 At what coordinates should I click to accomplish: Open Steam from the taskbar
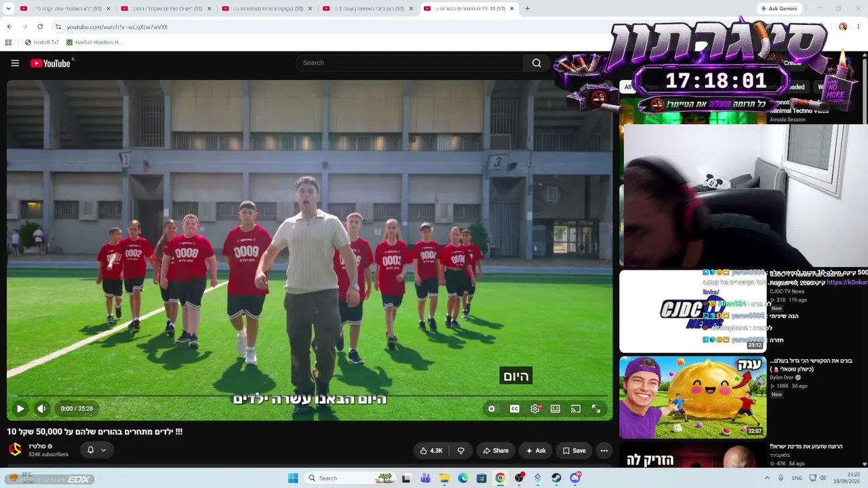click(556, 479)
